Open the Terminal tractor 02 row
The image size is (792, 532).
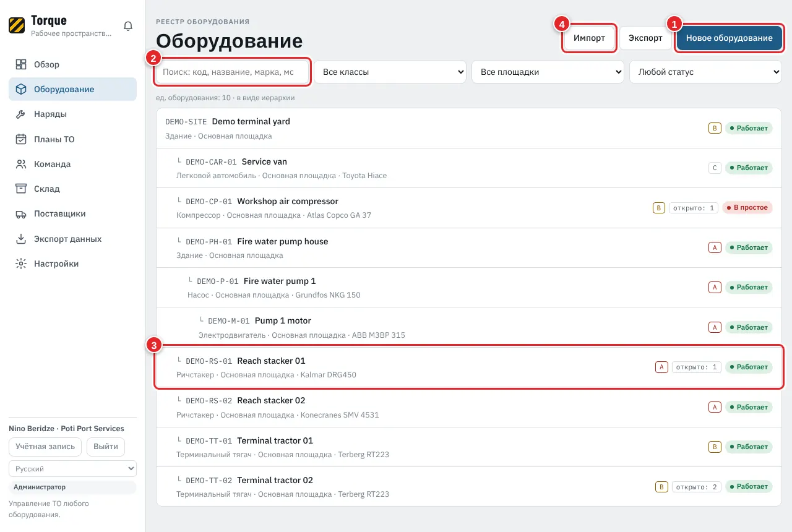tap(469, 487)
